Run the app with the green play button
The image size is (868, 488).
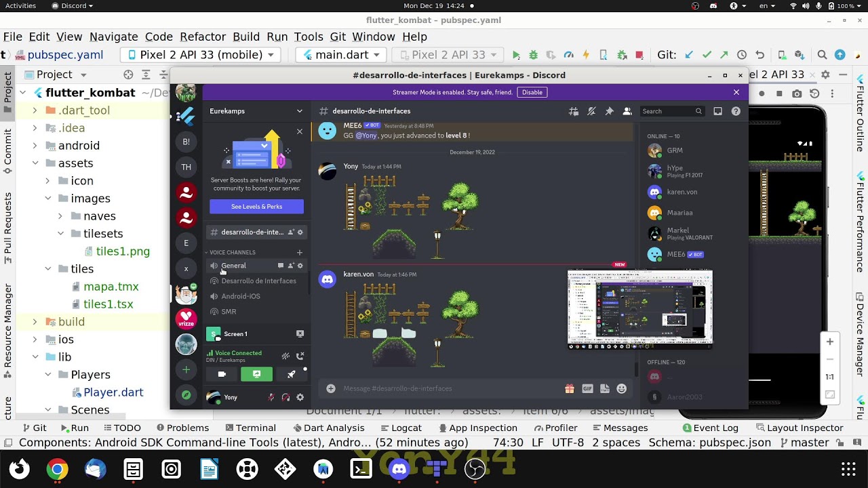pyautogui.click(x=516, y=55)
